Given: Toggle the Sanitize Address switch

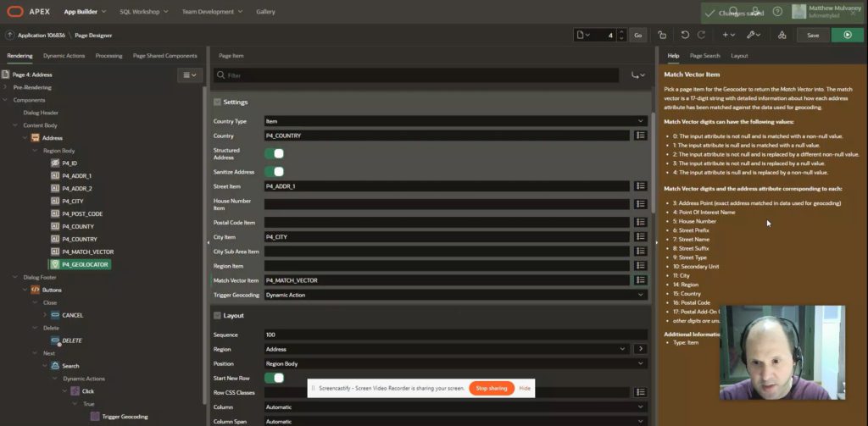Looking at the screenshot, I should pos(274,172).
